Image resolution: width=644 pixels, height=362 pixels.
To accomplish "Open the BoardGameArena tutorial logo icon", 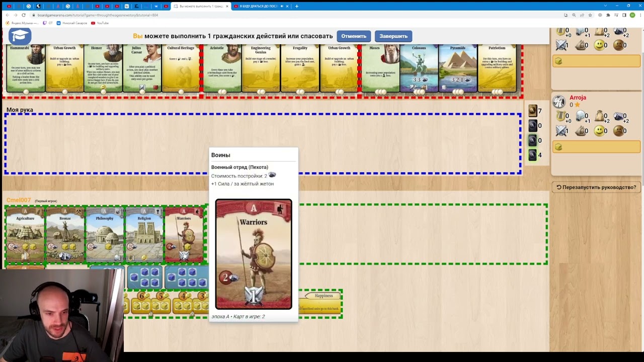I will point(20,36).
